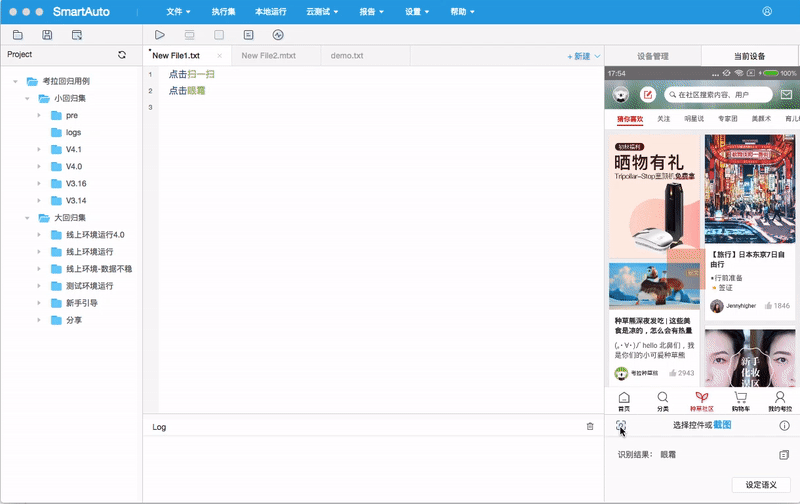Tap 分类 search icon in the phone bottom bar

(663, 401)
